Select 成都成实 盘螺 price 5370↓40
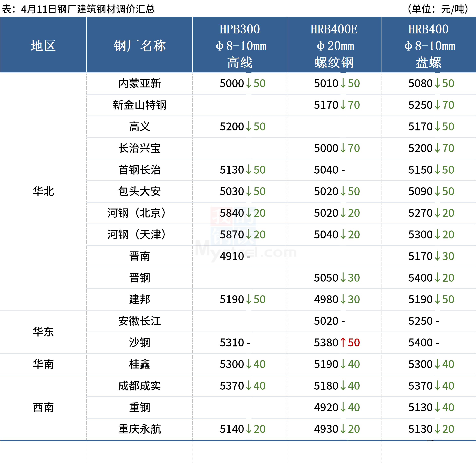 pyautogui.click(x=431, y=386)
